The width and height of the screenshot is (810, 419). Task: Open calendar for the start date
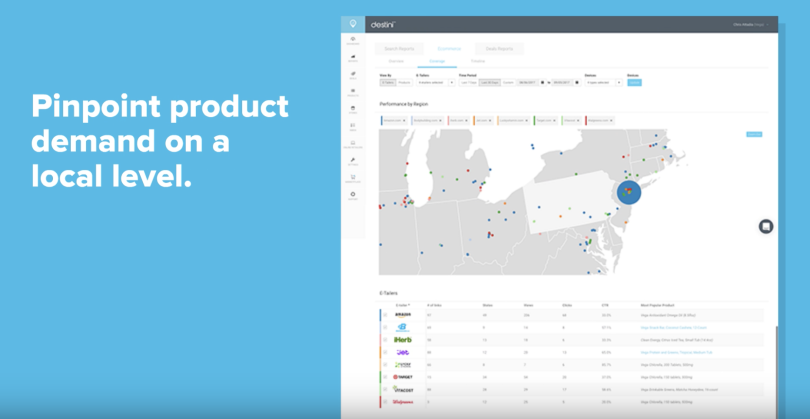coord(542,83)
